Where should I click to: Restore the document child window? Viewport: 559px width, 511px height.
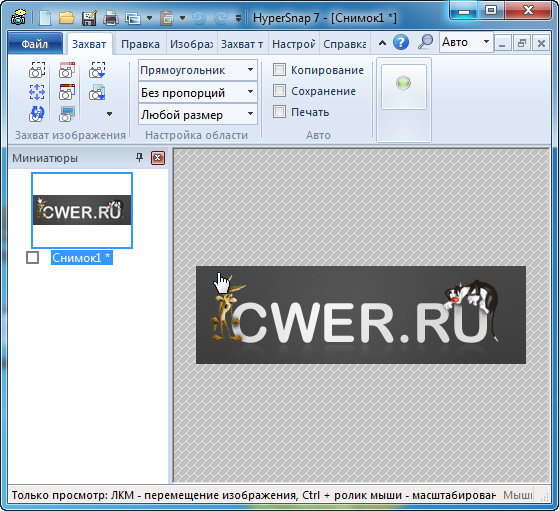(x=522, y=44)
